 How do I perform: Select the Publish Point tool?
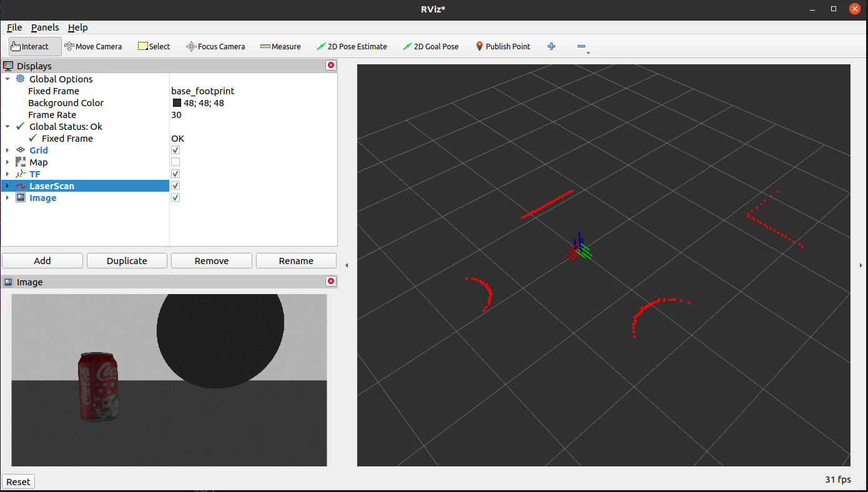click(x=503, y=46)
